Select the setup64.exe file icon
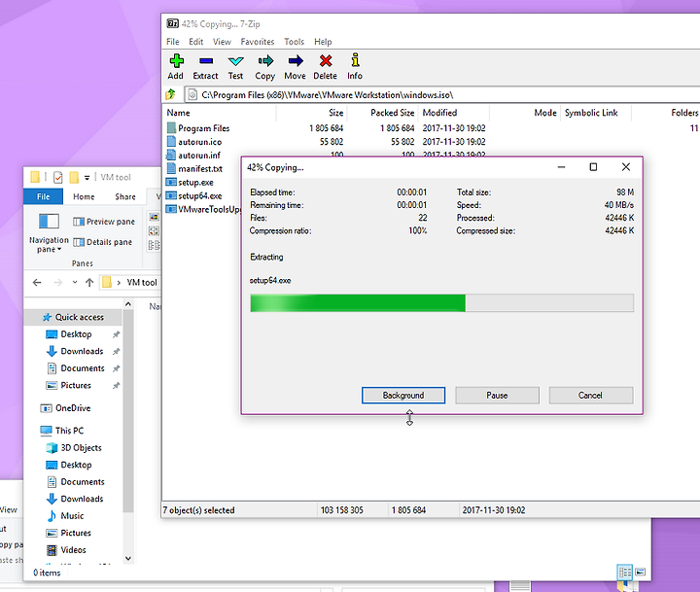 [x=171, y=195]
